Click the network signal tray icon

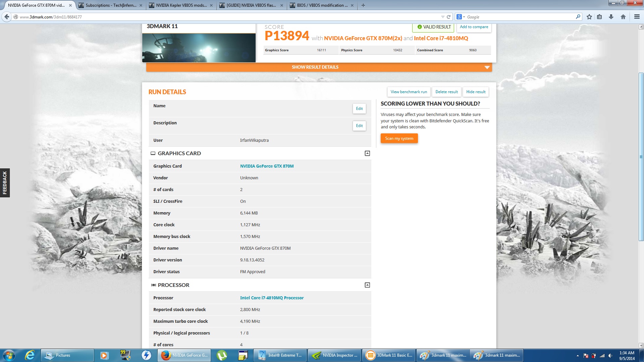602,356
